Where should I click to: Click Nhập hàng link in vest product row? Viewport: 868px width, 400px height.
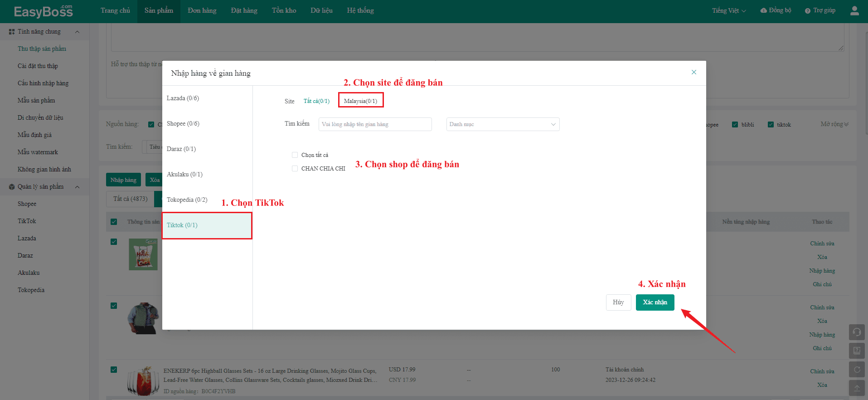822,335
